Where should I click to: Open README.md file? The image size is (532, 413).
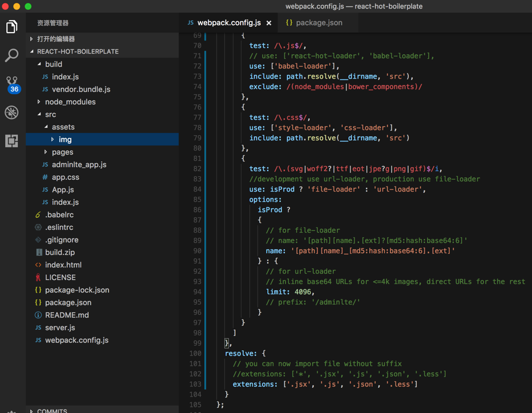pos(67,315)
